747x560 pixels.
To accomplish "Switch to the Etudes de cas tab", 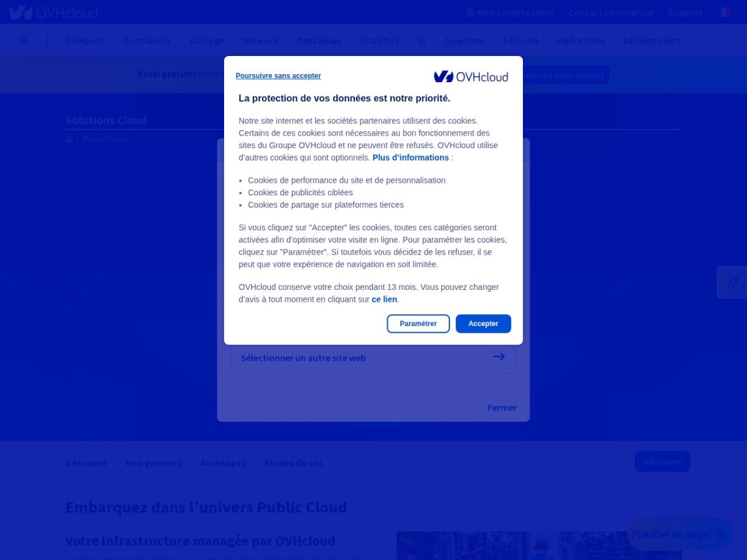I will pos(293,463).
